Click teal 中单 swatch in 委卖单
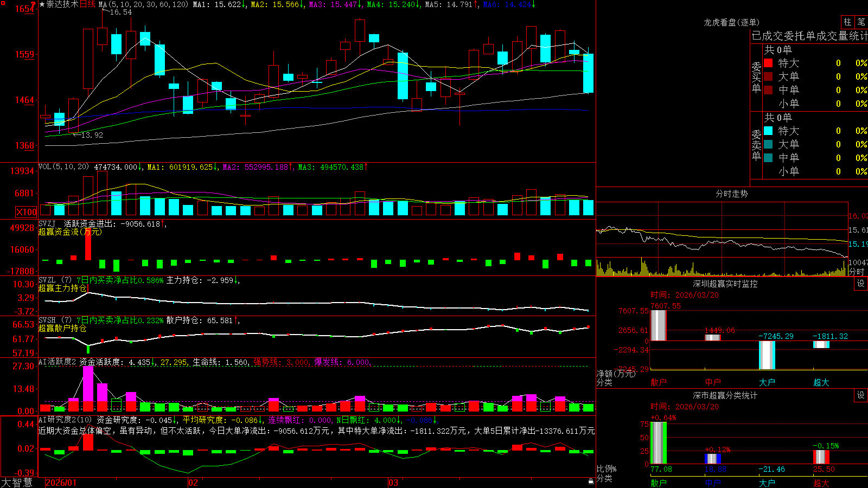The height and width of the screenshot is (488, 868). click(768, 158)
